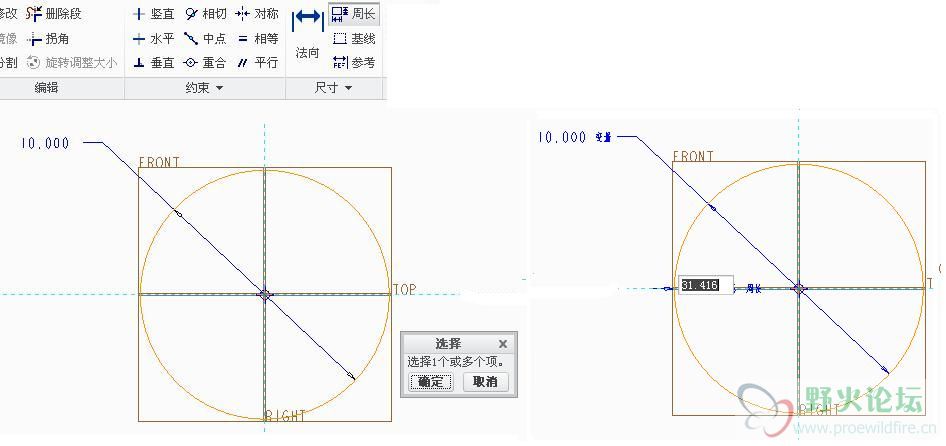Viewport: 946px width, 446px height.
Task: Click the RIGHT label in left sketch
Action: click(x=286, y=416)
